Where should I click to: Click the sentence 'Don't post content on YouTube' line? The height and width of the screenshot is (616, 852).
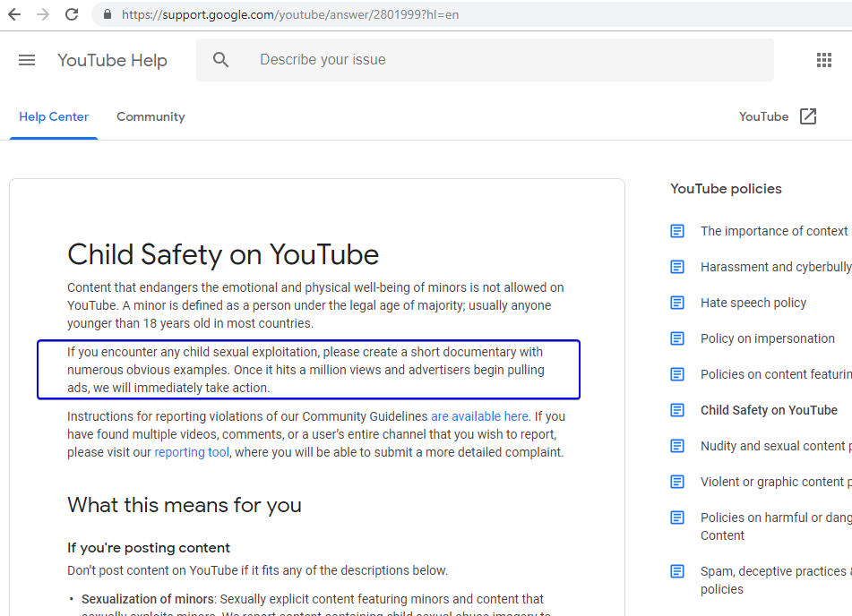pyautogui.click(x=257, y=571)
